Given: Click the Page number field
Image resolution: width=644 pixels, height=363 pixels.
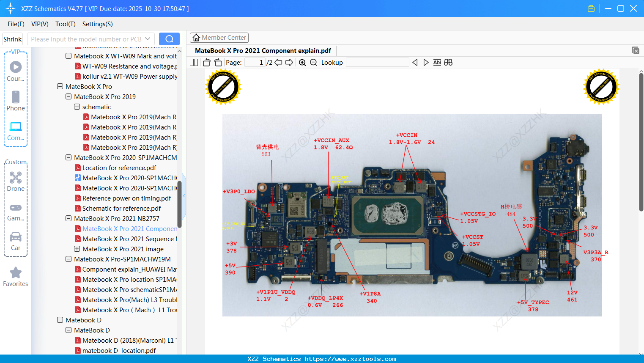Looking at the screenshot, I should (x=255, y=63).
